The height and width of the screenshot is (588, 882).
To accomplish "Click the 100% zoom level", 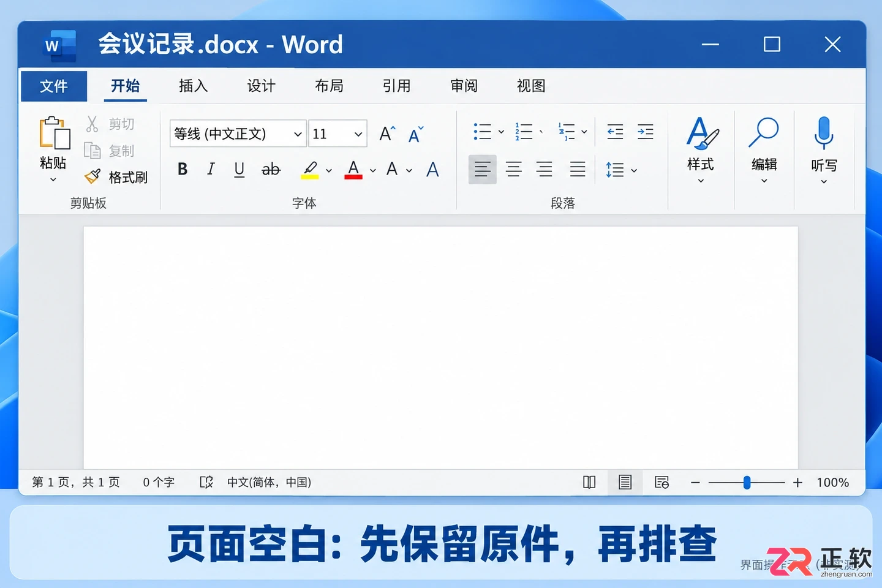I will click(x=833, y=483).
